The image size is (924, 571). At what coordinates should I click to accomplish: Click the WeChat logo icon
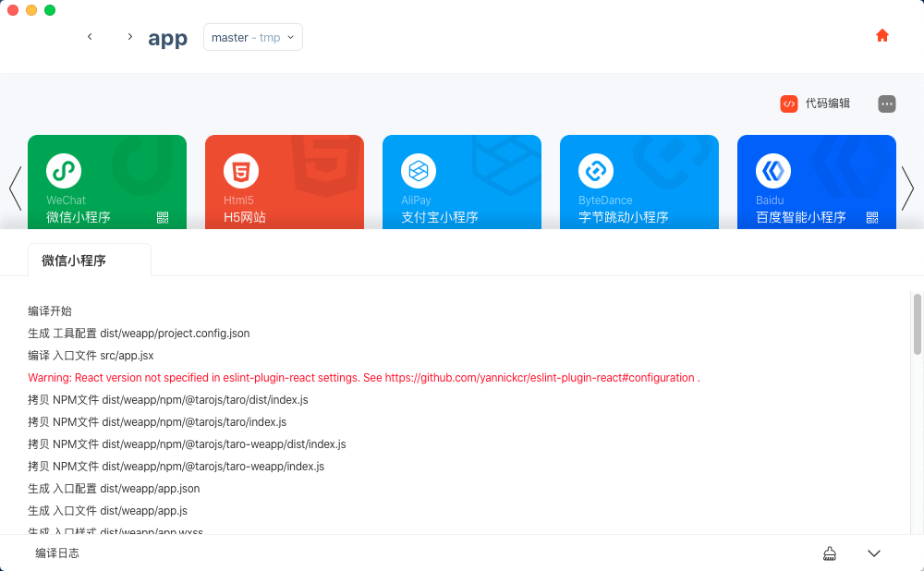tap(64, 171)
